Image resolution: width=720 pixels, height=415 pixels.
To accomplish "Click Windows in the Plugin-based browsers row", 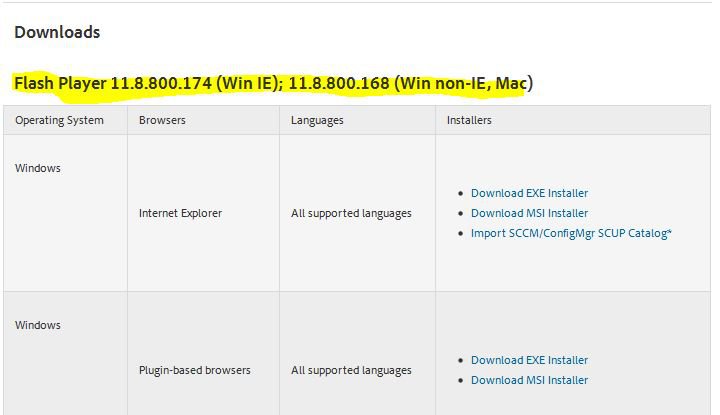I will click(38, 325).
